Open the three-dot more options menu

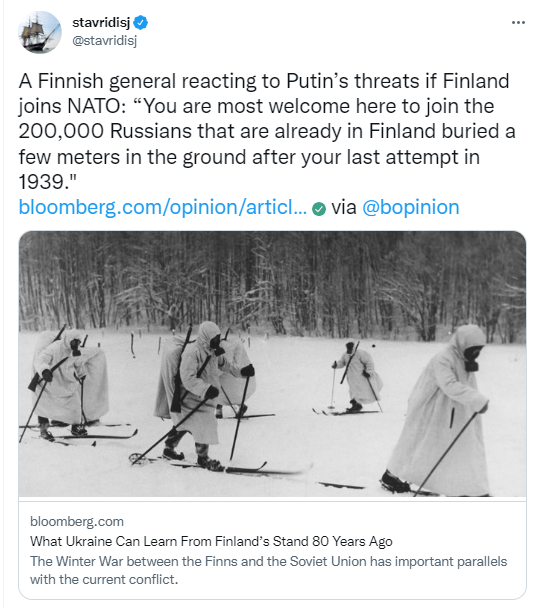[518, 22]
